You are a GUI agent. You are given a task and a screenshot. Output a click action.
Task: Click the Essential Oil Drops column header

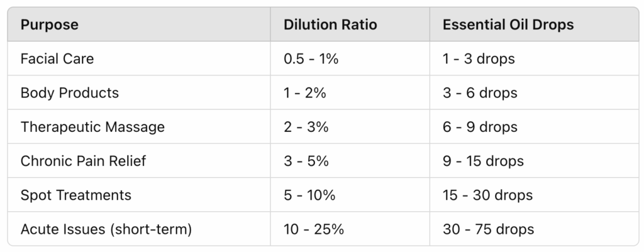(508, 25)
